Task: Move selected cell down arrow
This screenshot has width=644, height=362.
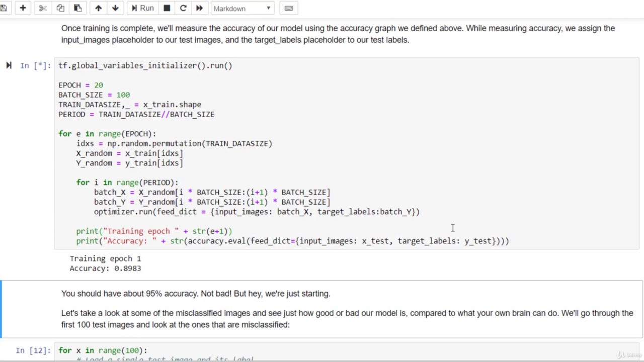Action: (x=115, y=8)
